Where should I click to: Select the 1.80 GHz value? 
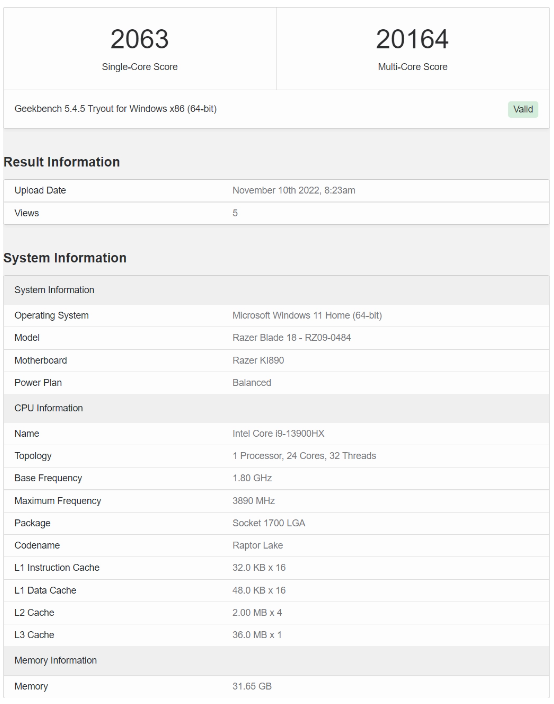(252, 478)
